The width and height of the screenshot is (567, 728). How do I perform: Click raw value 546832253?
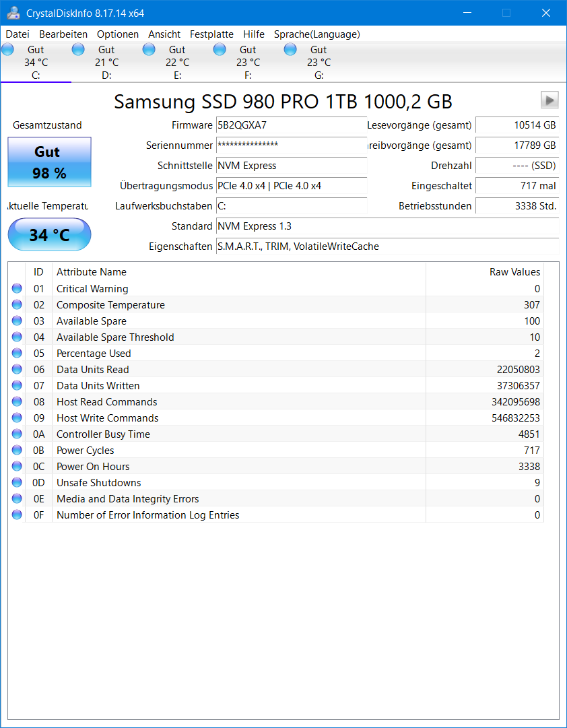coord(516,418)
